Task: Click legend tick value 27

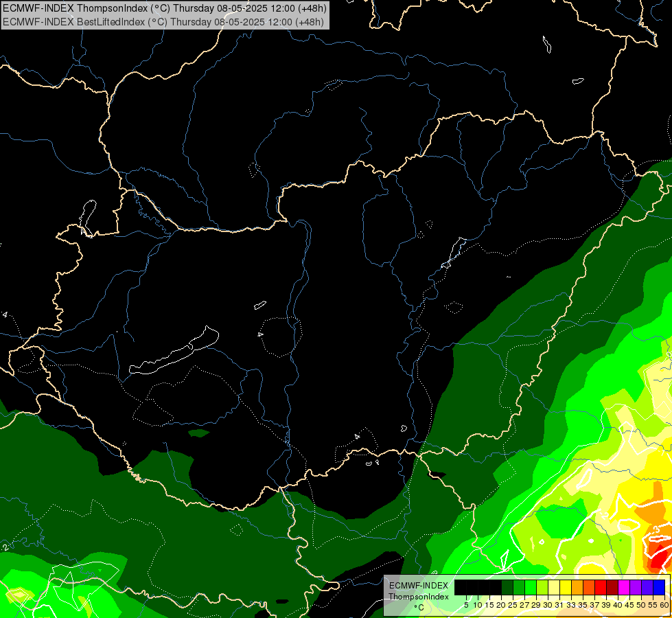Action: (x=524, y=605)
